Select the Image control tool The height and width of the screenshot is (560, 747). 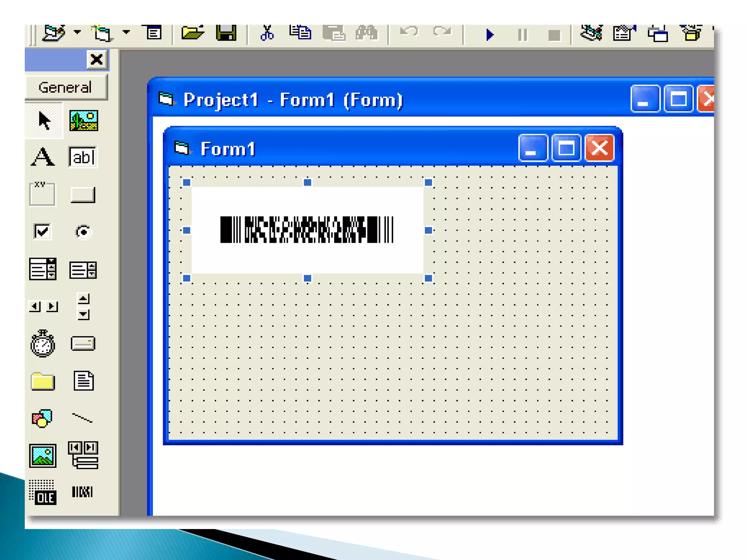[x=43, y=456]
